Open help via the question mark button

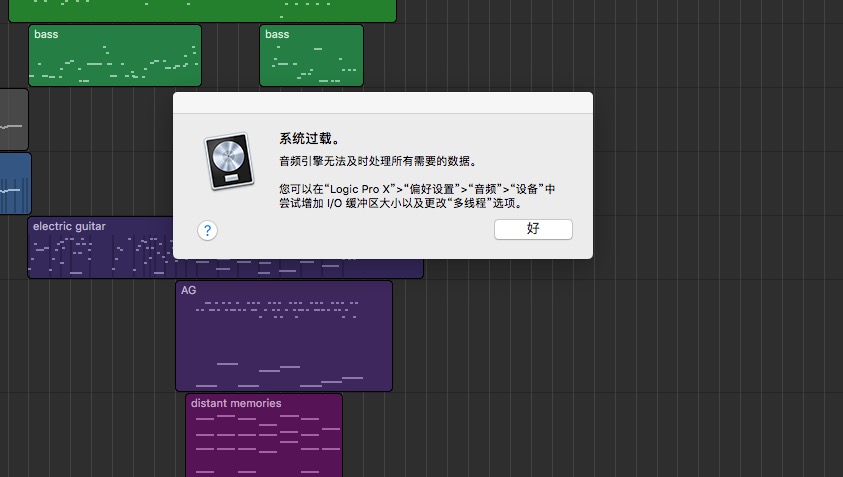207,230
